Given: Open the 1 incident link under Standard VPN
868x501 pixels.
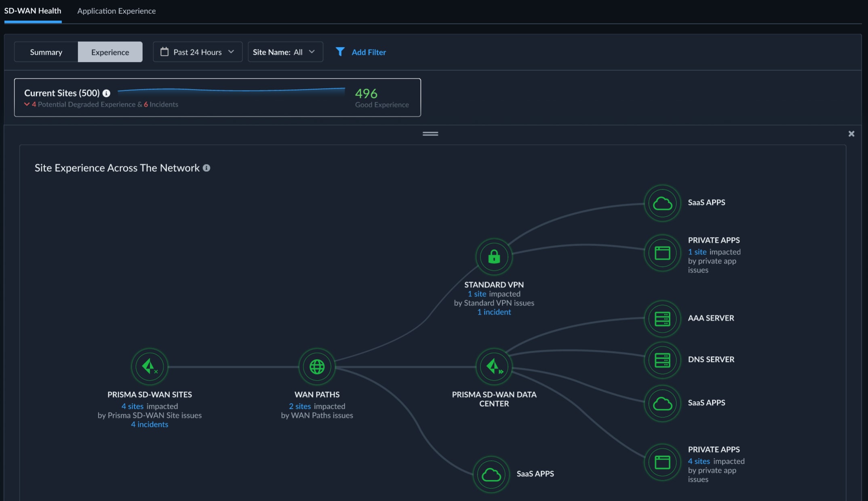Looking at the screenshot, I should pos(494,312).
